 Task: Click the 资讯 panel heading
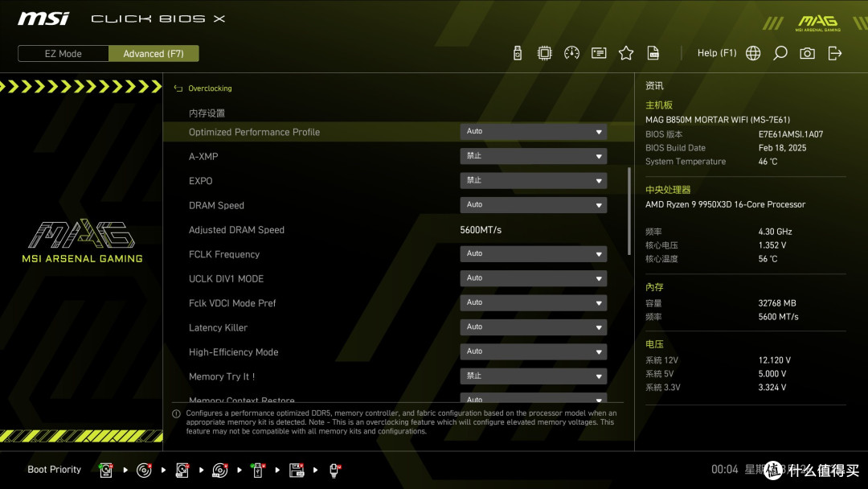pos(654,86)
